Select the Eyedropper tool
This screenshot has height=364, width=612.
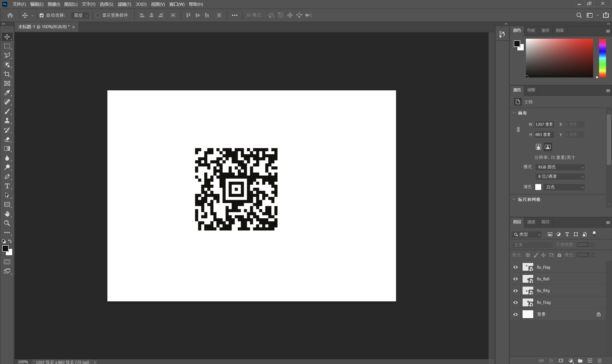(x=7, y=93)
